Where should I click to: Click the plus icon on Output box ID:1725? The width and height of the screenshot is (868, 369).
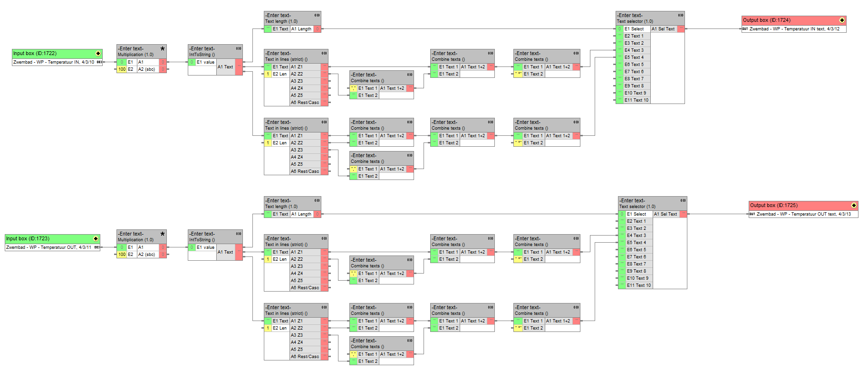click(x=854, y=206)
